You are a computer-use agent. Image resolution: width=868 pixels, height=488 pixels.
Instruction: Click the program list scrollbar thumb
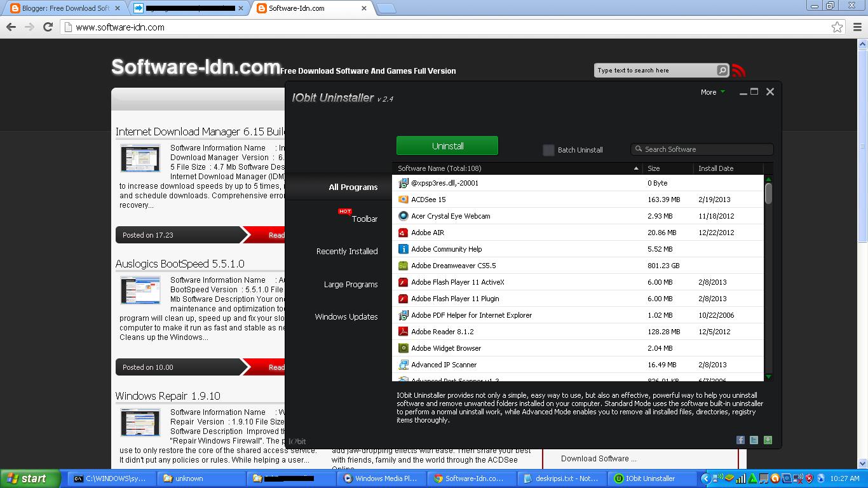pyautogui.click(x=768, y=194)
